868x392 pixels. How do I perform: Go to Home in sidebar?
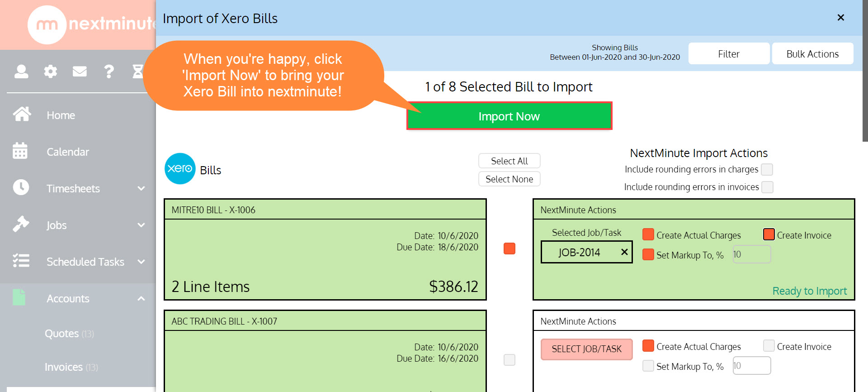61,115
